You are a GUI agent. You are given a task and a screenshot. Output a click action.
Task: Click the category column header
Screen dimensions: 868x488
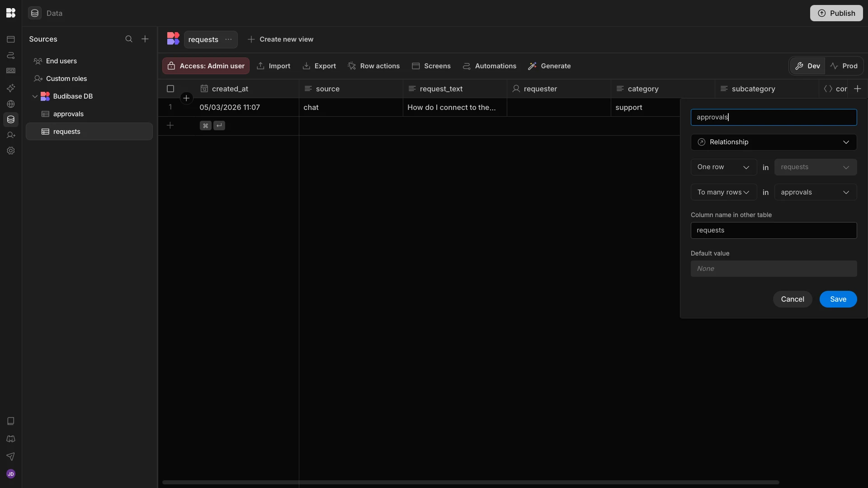click(663, 89)
